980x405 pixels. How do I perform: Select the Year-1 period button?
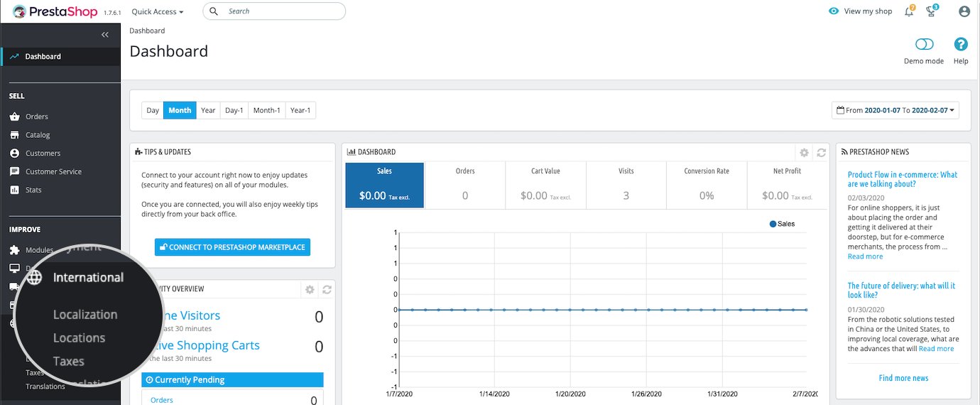pos(300,110)
